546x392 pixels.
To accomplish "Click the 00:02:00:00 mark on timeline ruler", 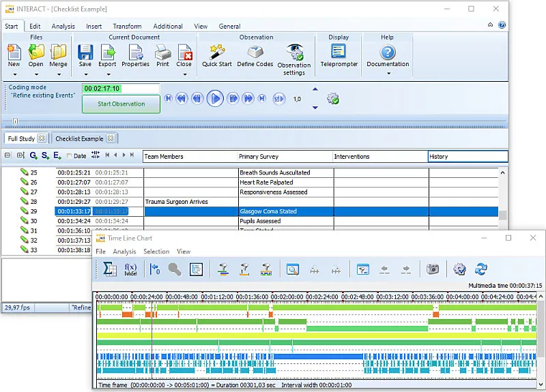I will [x=287, y=297].
